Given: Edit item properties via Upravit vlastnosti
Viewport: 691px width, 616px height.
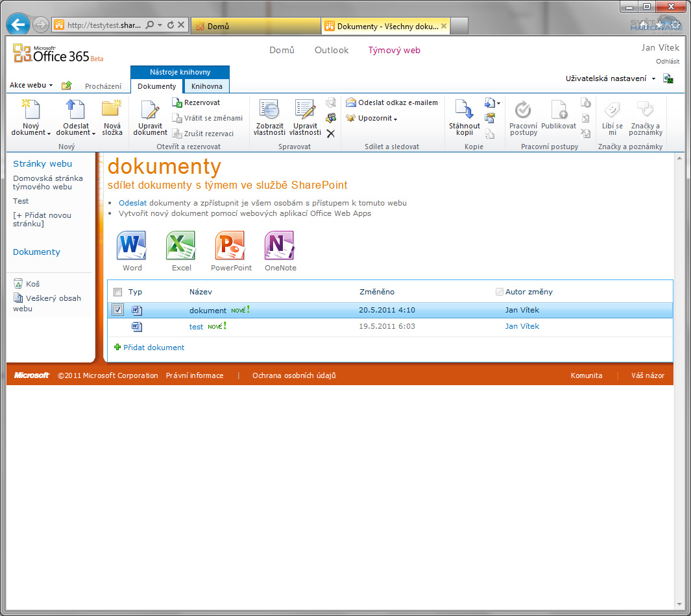Looking at the screenshot, I should (304, 118).
